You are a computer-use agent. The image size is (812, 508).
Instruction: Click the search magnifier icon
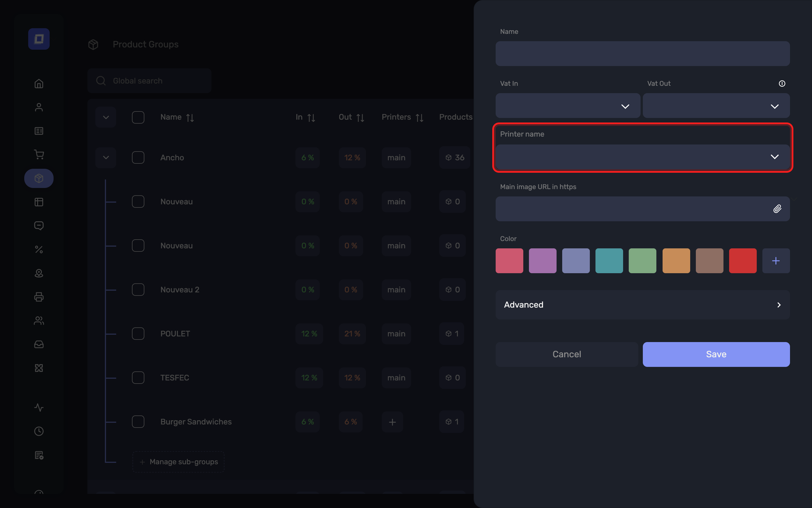tap(101, 81)
